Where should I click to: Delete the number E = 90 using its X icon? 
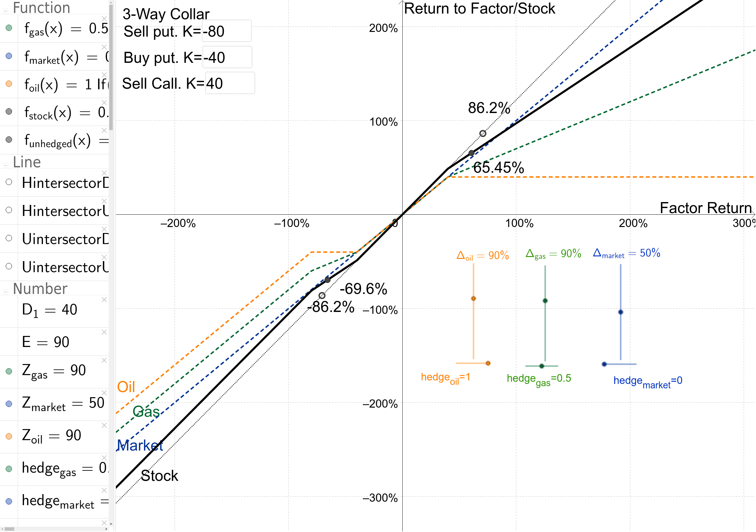point(105,332)
